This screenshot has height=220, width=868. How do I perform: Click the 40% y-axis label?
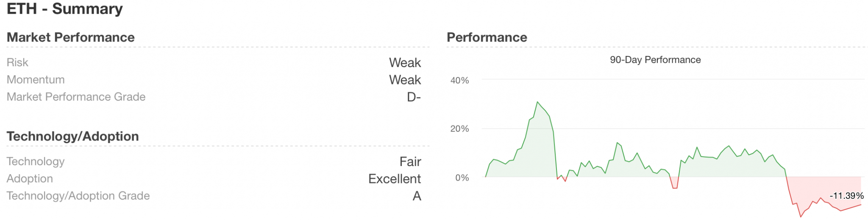point(459,80)
